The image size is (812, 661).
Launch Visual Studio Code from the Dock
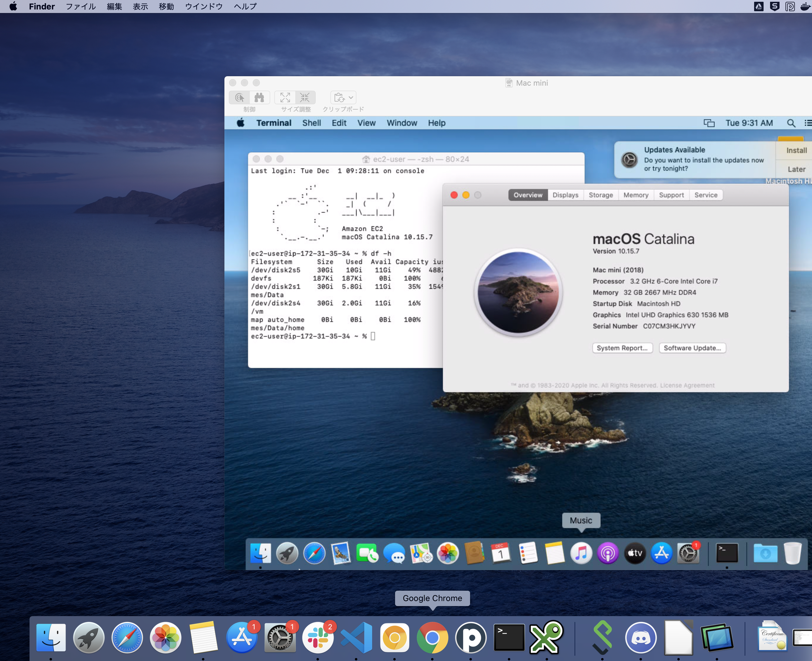(x=356, y=637)
